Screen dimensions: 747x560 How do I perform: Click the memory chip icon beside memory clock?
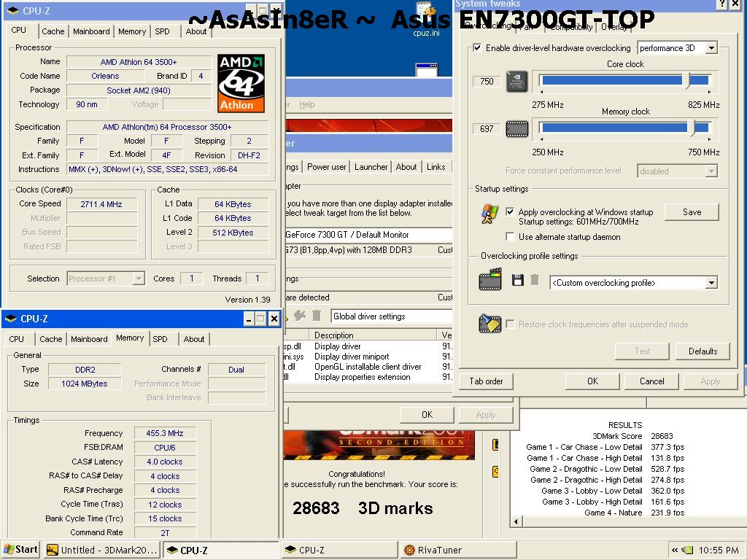pyautogui.click(x=517, y=129)
